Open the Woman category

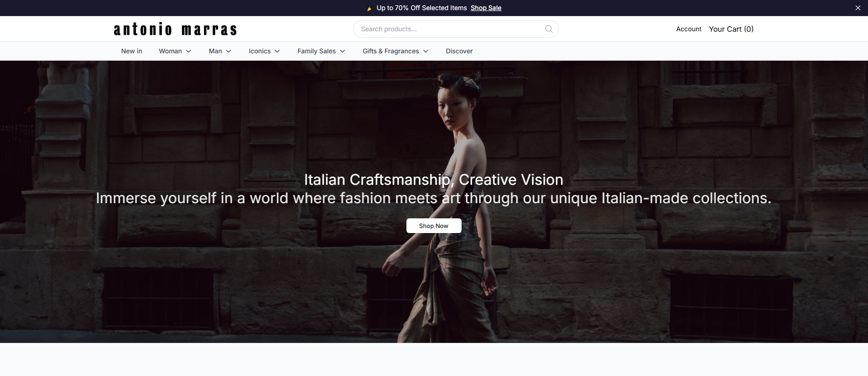[171, 51]
